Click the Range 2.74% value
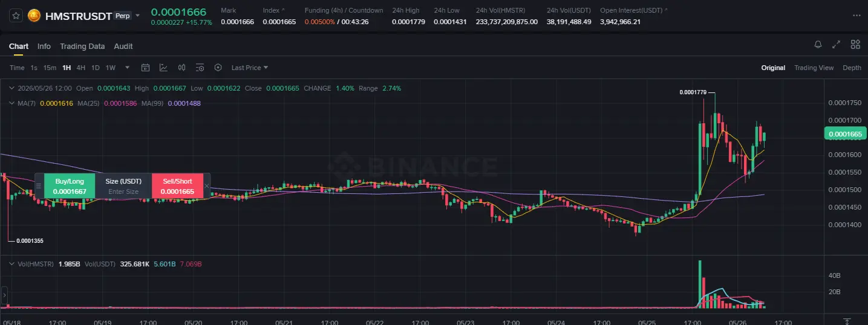868x325 pixels. pyautogui.click(x=391, y=88)
